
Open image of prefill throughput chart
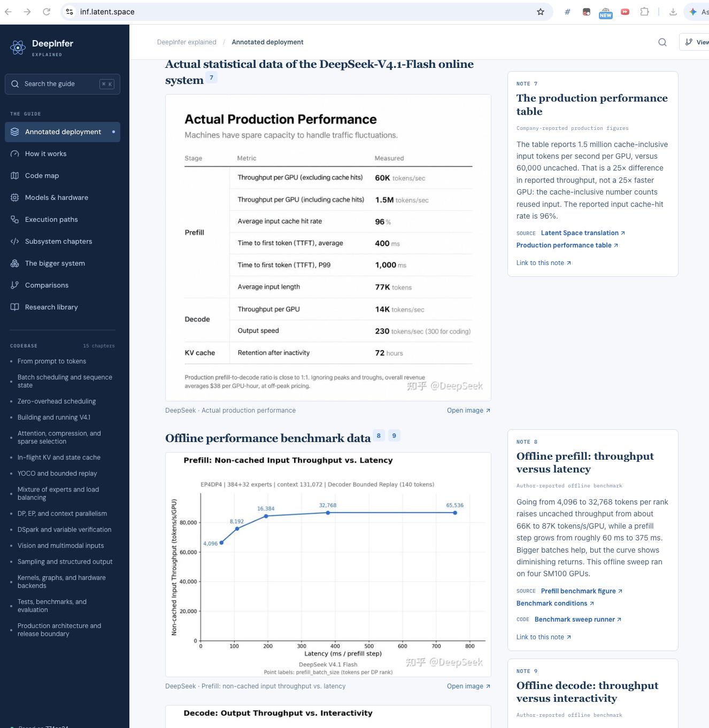click(468, 686)
